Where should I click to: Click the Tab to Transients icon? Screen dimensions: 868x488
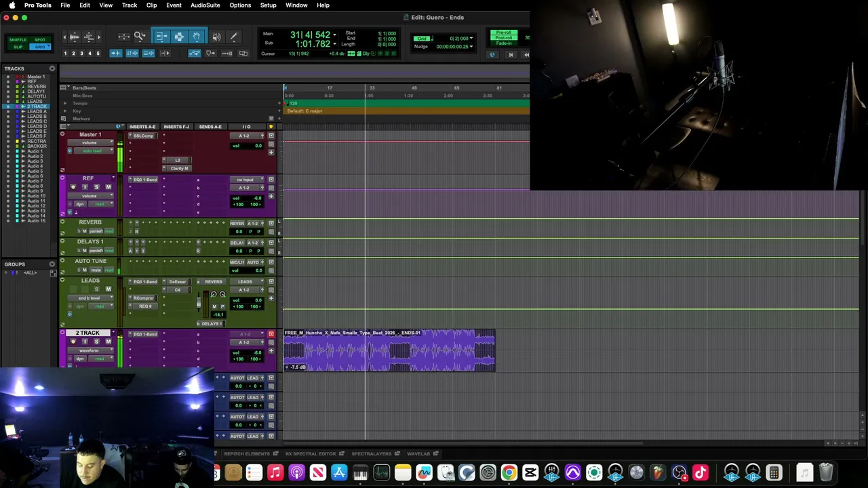click(165, 53)
